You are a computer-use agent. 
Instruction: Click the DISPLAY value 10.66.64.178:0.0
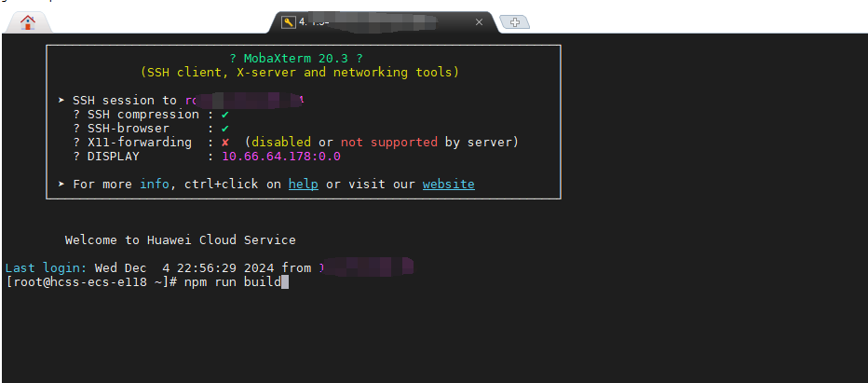[281, 157]
